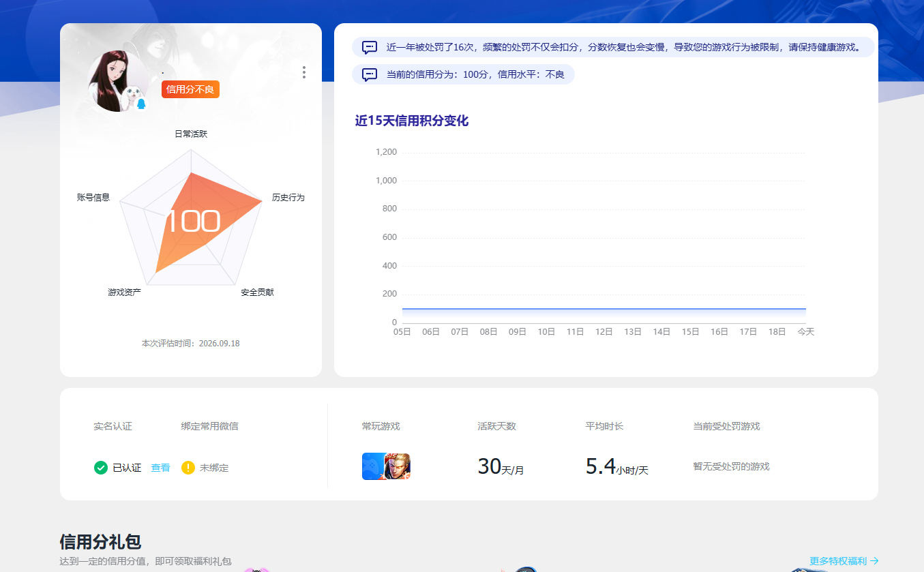The image size is (924, 572).
Task: Click chat bubble icon beside punishment notice
Action: [x=370, y=48]
